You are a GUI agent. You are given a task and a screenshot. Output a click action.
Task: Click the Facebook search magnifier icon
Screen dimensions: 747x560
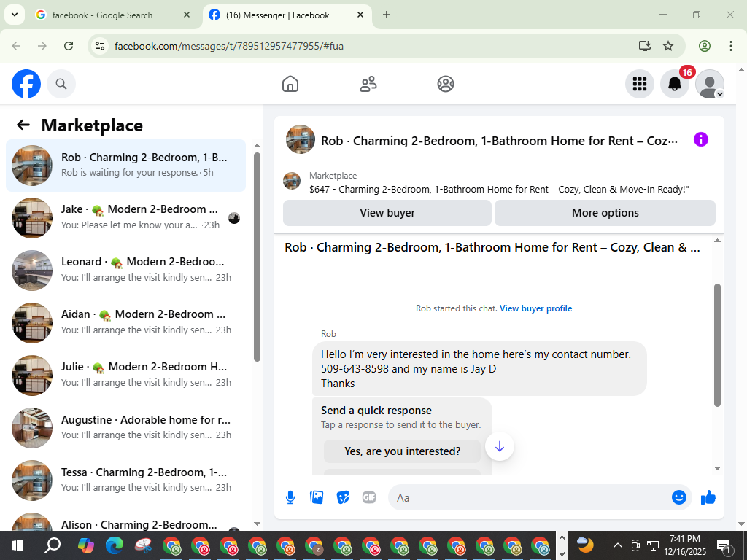tap(61, 84)
